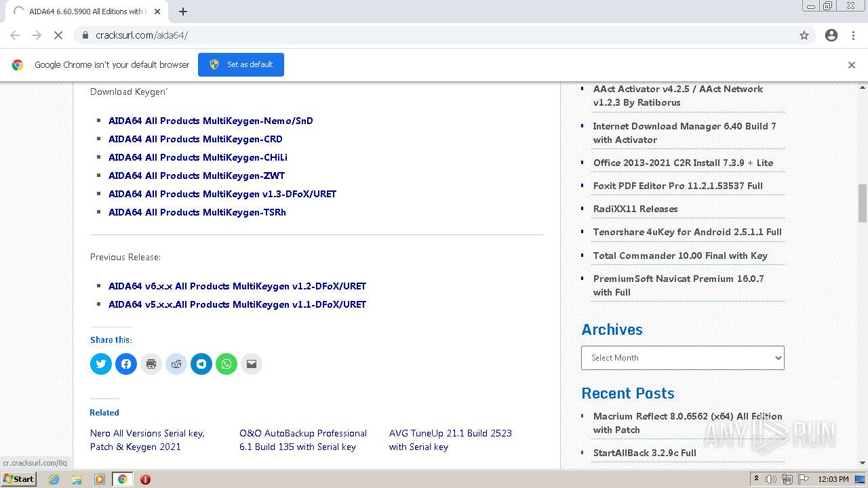Screen dimensions: 868x488
Task: Open Macrium Reflect 8.0.6562 recent post
Action: (688, 423)
